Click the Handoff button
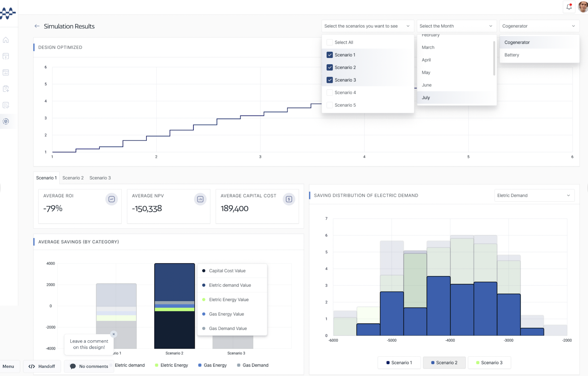Viewport: 588px width, 376px height. point(42,366)
